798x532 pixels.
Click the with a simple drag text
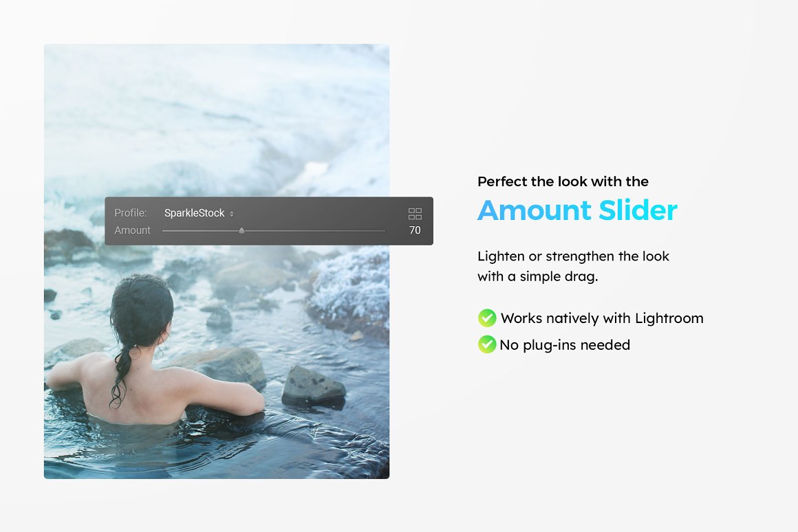point(537,277)
